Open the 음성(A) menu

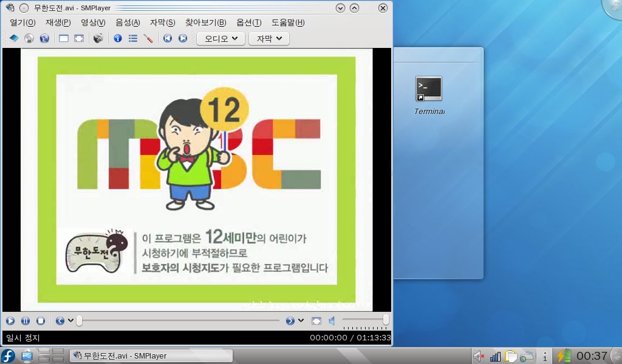tap(128, 22)
